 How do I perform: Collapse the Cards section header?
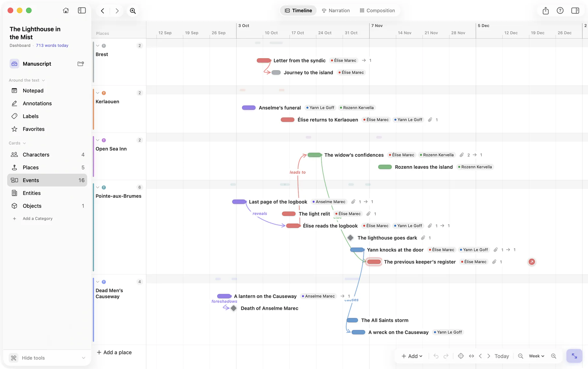pos(17,143)
